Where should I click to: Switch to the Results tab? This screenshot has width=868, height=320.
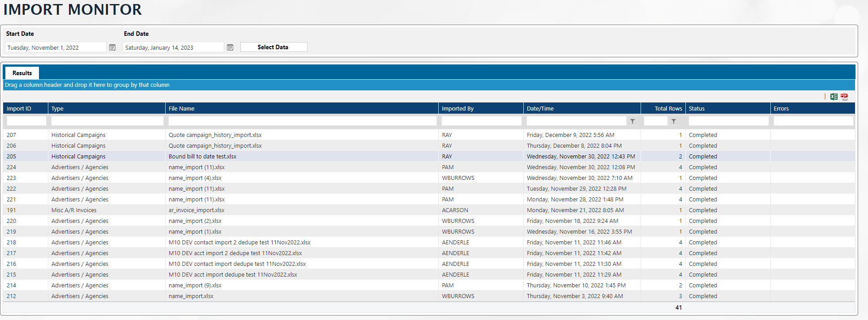click(22, 73)
